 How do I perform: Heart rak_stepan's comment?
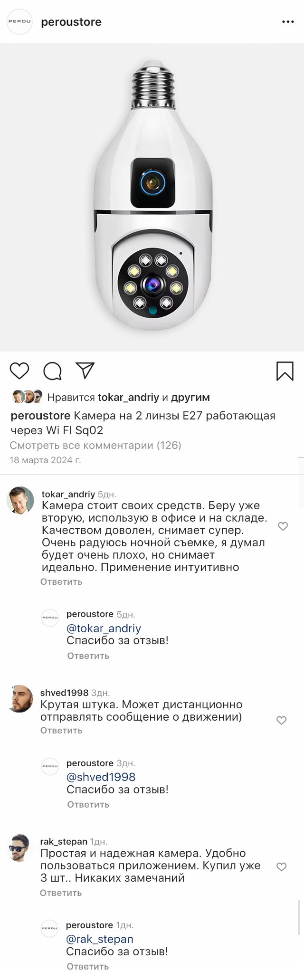(x=282, y=867)
